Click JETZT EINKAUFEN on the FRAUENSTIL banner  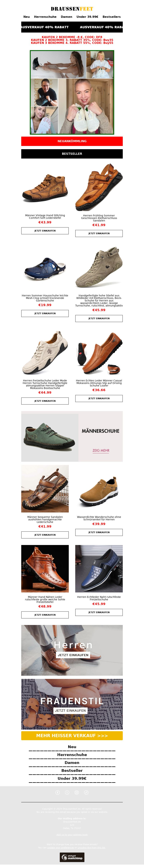tap(71, 710)
